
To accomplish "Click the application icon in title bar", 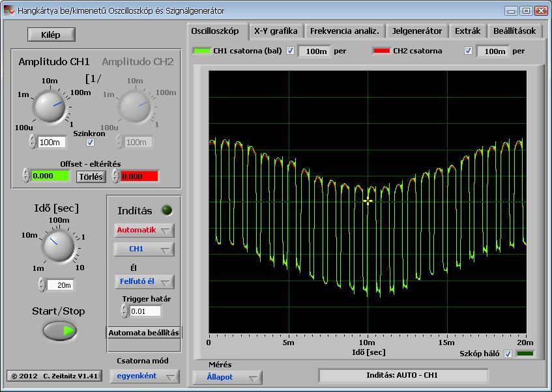I will pos(8,10).
